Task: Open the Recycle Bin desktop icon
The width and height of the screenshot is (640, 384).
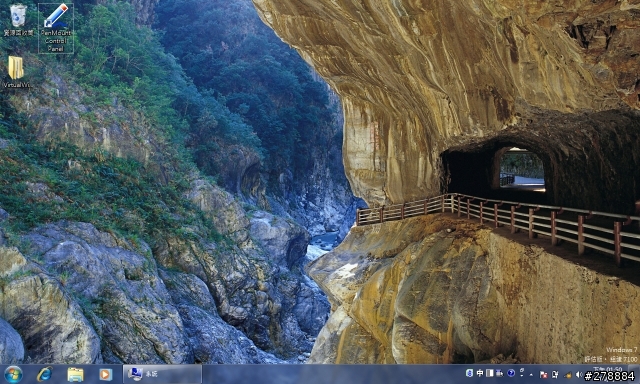Action: point(18,20)
